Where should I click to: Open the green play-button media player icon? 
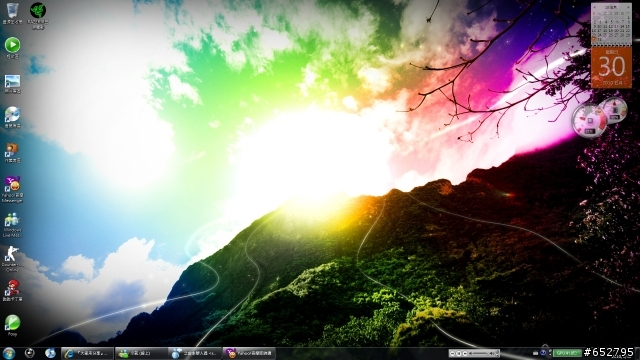(x=12, y=47)
